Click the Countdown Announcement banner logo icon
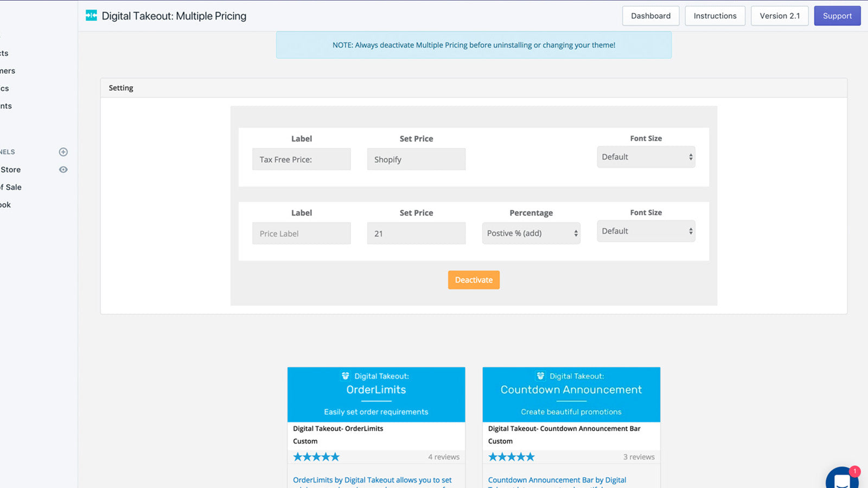The image size is (868, 488). tap(540, 376)
